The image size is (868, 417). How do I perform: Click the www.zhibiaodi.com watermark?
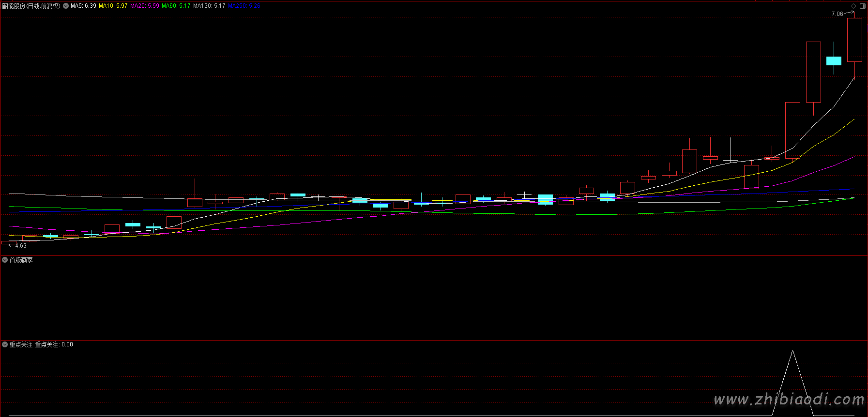click(x=789, y=400)
